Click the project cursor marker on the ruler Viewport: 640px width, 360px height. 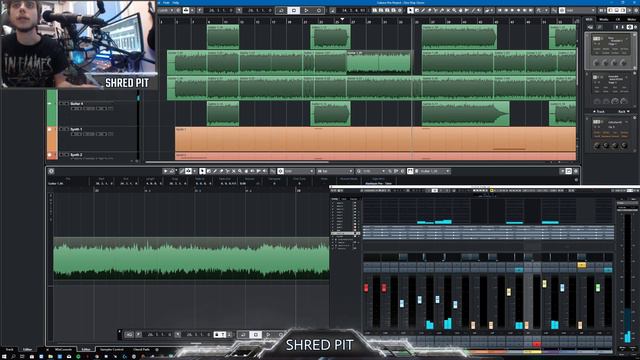point(342,19)
